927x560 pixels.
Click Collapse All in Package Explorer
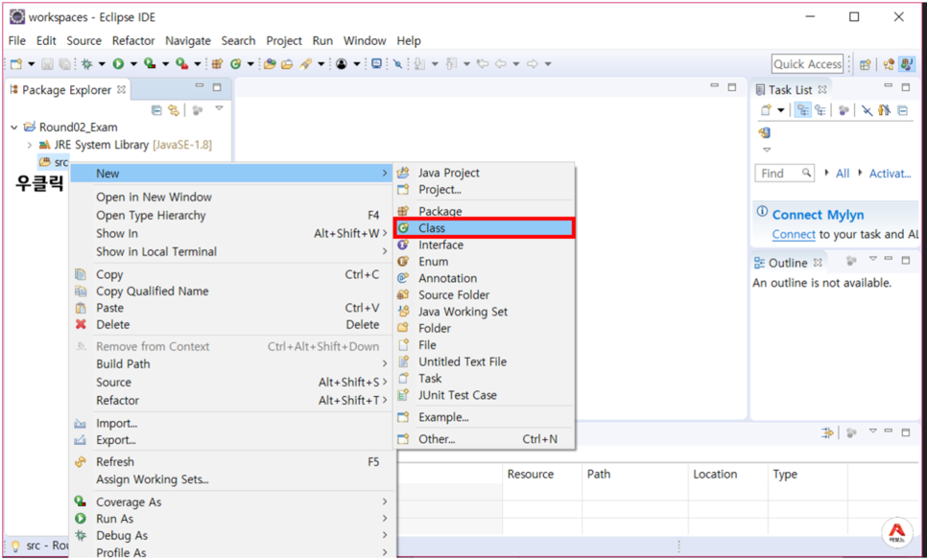click(x=156, y=110)
